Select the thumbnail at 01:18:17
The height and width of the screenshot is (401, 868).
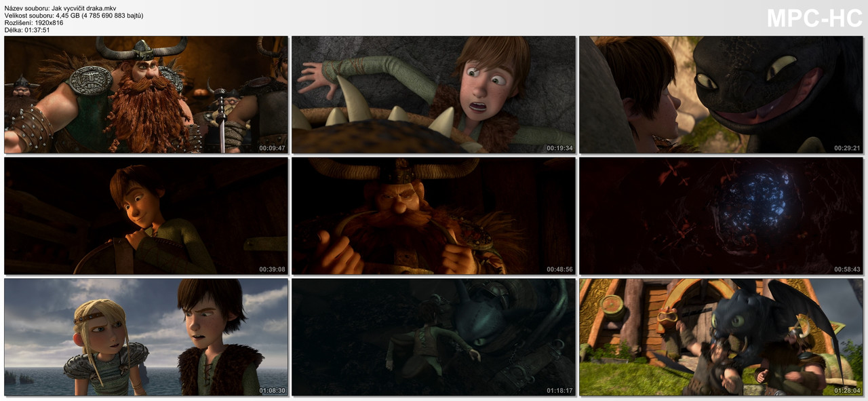pyautogui.click(x=433, y=337)
